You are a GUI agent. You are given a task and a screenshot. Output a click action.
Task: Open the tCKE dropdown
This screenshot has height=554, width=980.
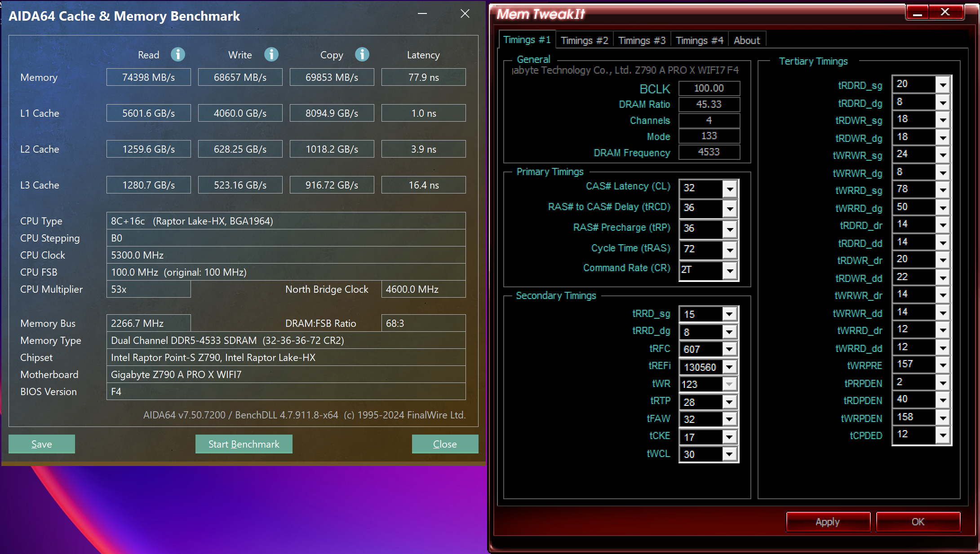point(729,437)
